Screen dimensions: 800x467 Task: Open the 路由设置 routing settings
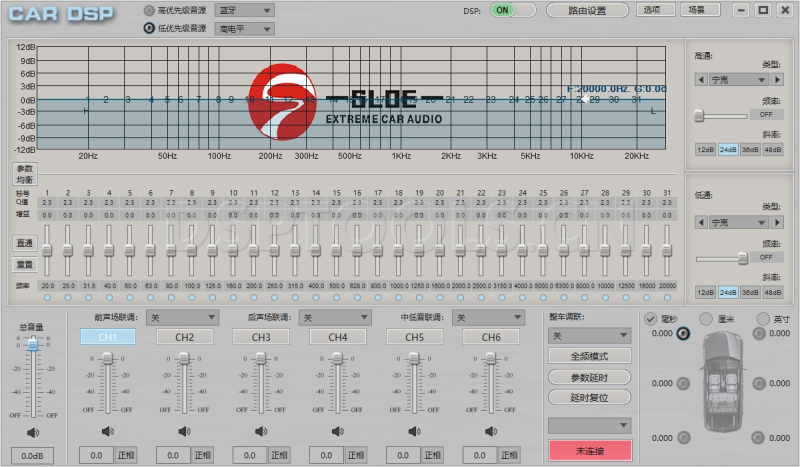pos(587,10)
